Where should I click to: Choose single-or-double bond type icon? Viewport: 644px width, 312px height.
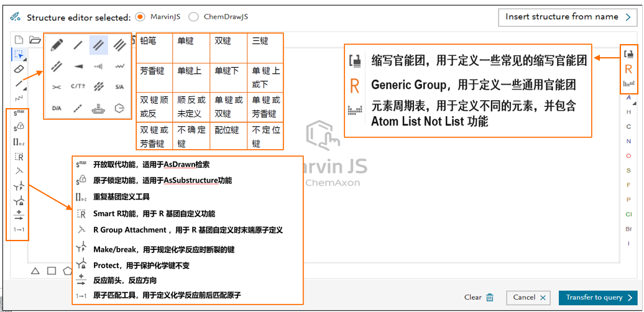(x=99, y=86)
